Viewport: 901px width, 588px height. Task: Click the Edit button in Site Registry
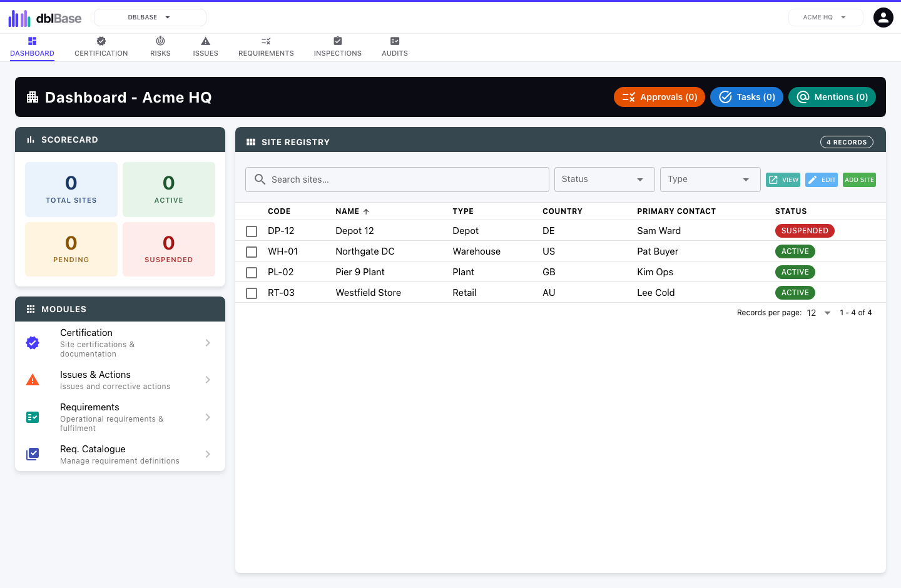tap(822, 180)
